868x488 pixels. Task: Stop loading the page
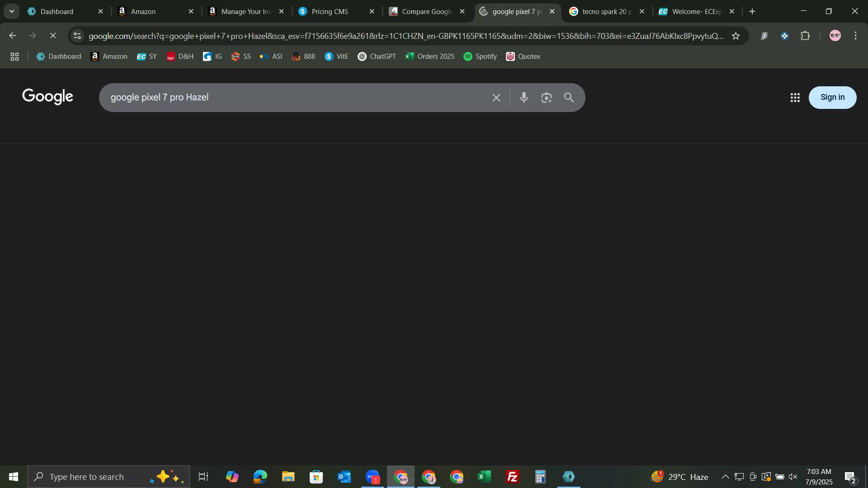53,35
